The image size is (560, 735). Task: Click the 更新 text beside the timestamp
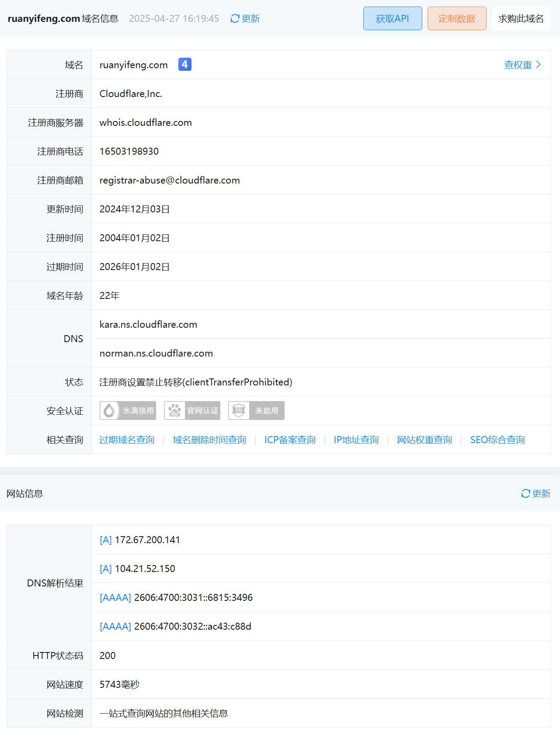coord(250,18)
